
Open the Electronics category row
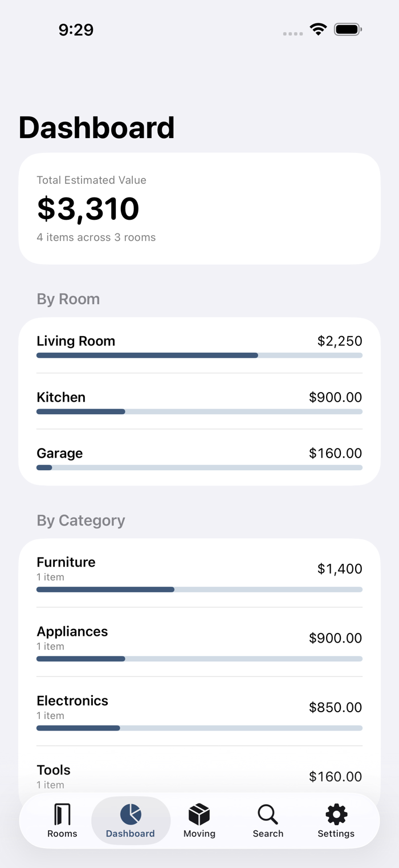point(199,711)
